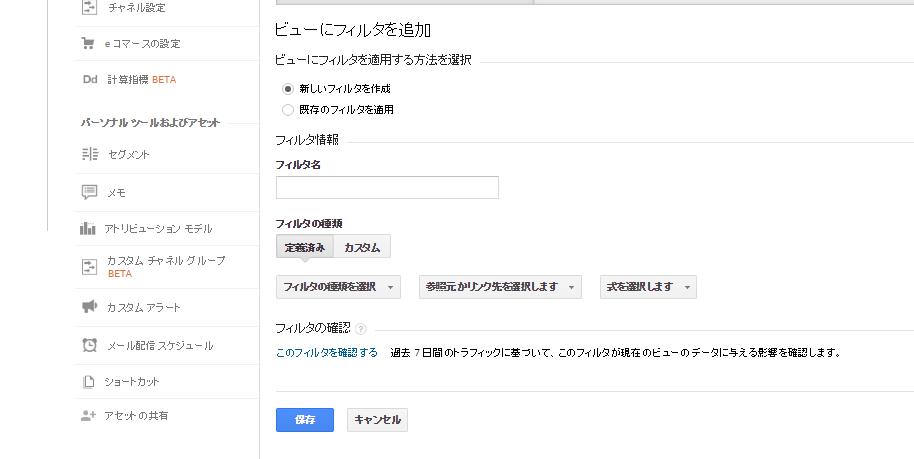Screen dimensions: 914x459
Task: Open the 式を選択します dropdown
Action: click(x=648, y=287)
